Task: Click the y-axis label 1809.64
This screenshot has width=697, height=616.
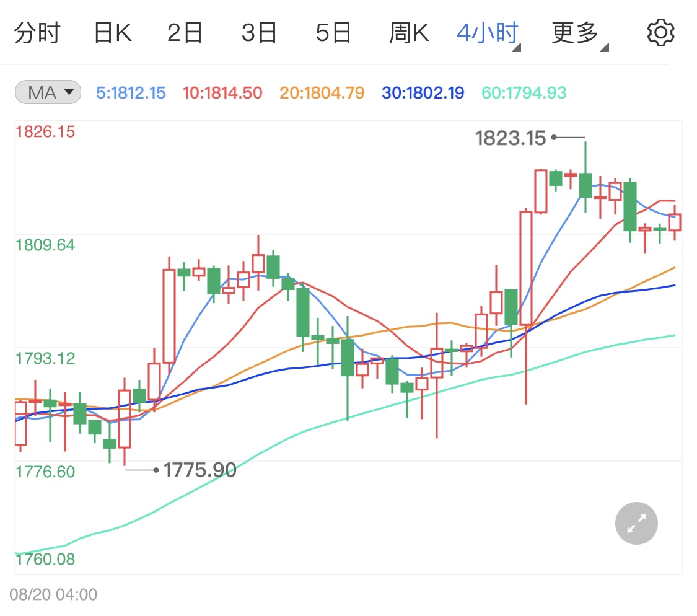Action: (45, 245)
